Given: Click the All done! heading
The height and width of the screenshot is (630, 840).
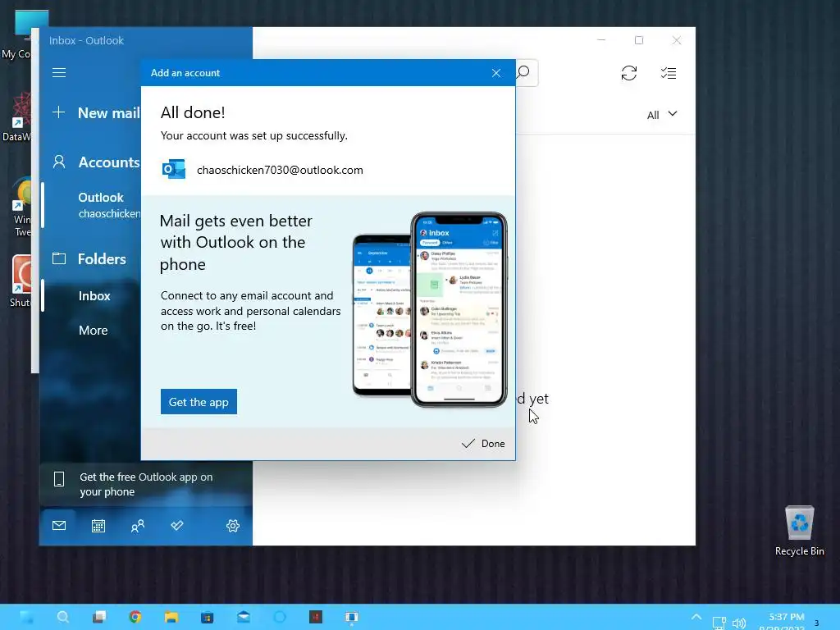Looking at the screenshot, I should tap(193, 112).
